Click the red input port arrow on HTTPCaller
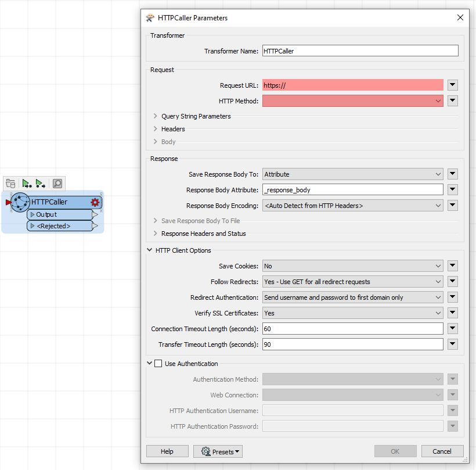 click(x=8, y=202)
